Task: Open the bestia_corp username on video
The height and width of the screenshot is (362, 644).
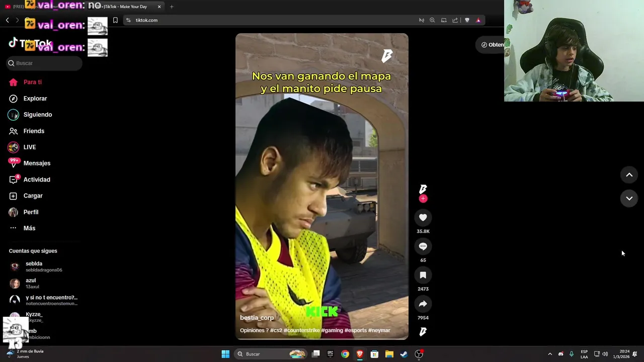Action: click(x=257, y=318)
